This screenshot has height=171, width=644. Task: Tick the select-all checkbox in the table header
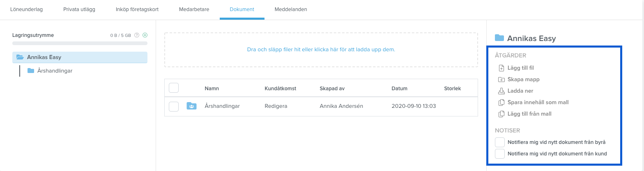coord(174,88)
